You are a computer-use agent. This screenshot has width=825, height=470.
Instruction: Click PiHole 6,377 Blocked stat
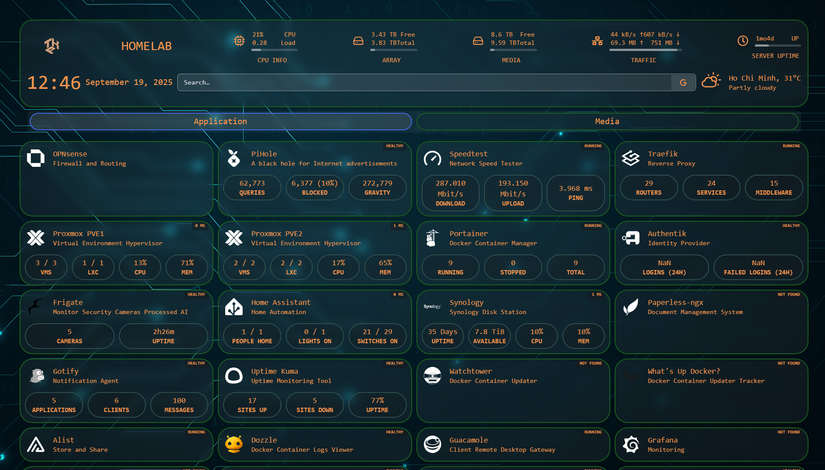pos(315,187)
